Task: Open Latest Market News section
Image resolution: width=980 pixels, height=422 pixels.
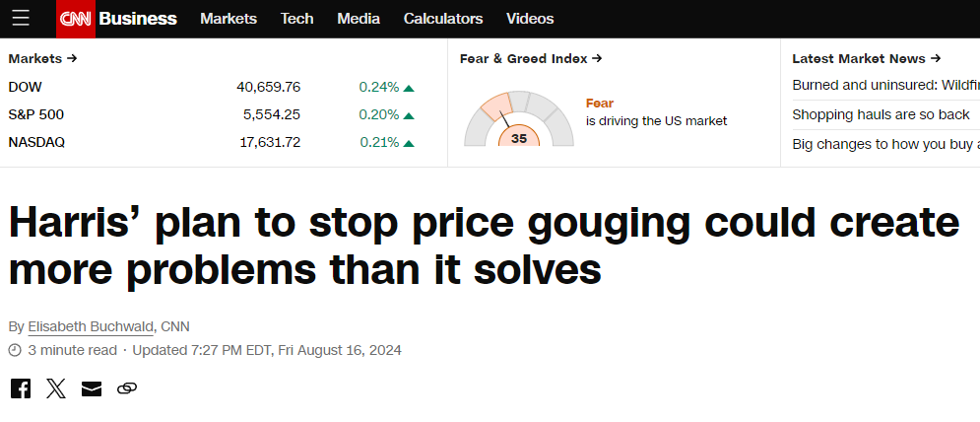Action: [867, 58]
